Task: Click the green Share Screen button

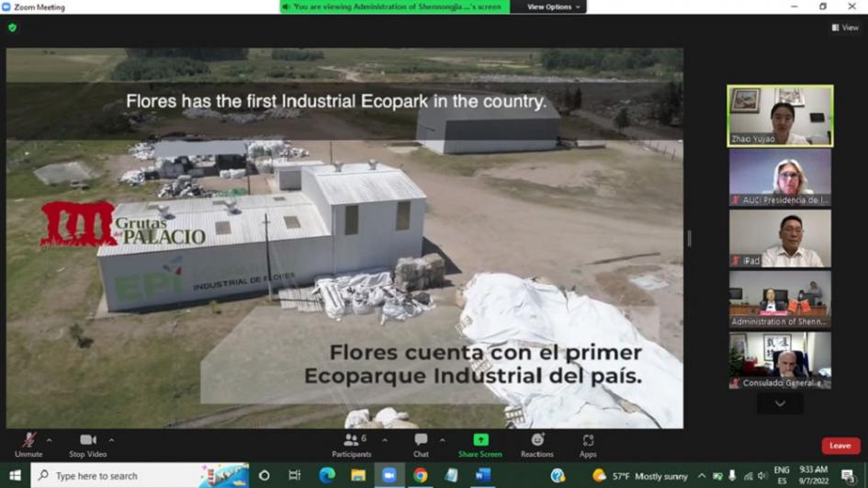Action: coord(480,446)
